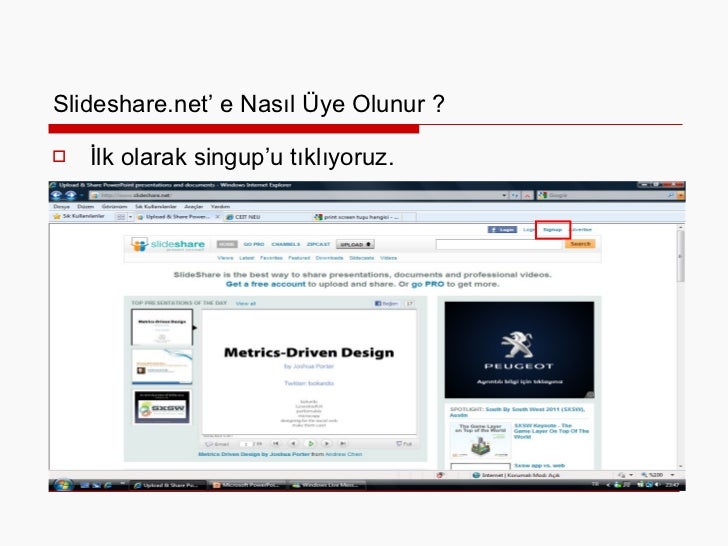Jump to first slide in player
Screen dimensions: 728x546
pyautogui.click(x=276, y=444)
